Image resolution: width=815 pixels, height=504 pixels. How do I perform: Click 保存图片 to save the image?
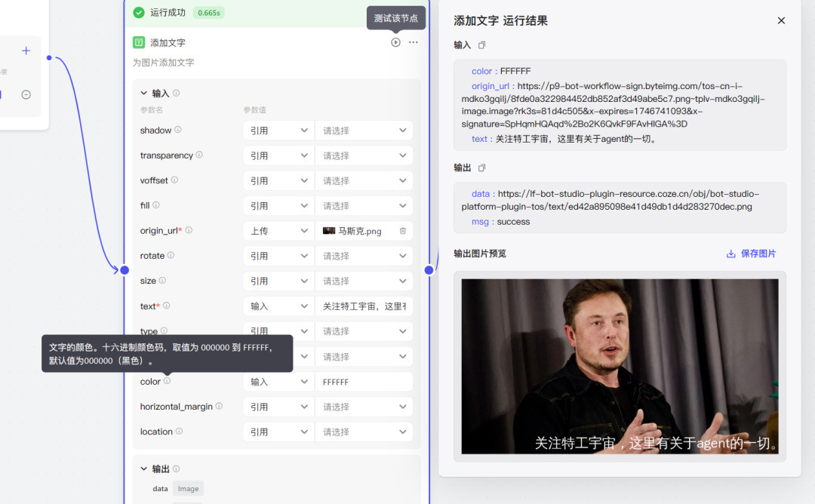(x=751, y=254)
